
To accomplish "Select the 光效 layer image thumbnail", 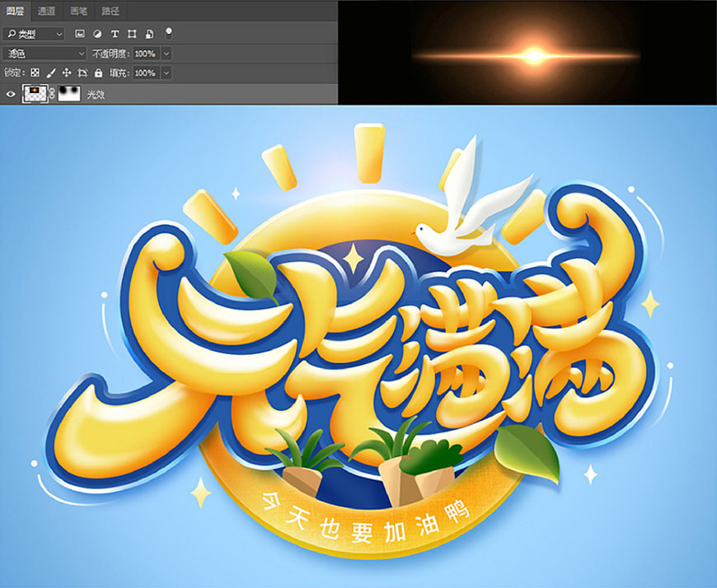I will click(35, 94).
